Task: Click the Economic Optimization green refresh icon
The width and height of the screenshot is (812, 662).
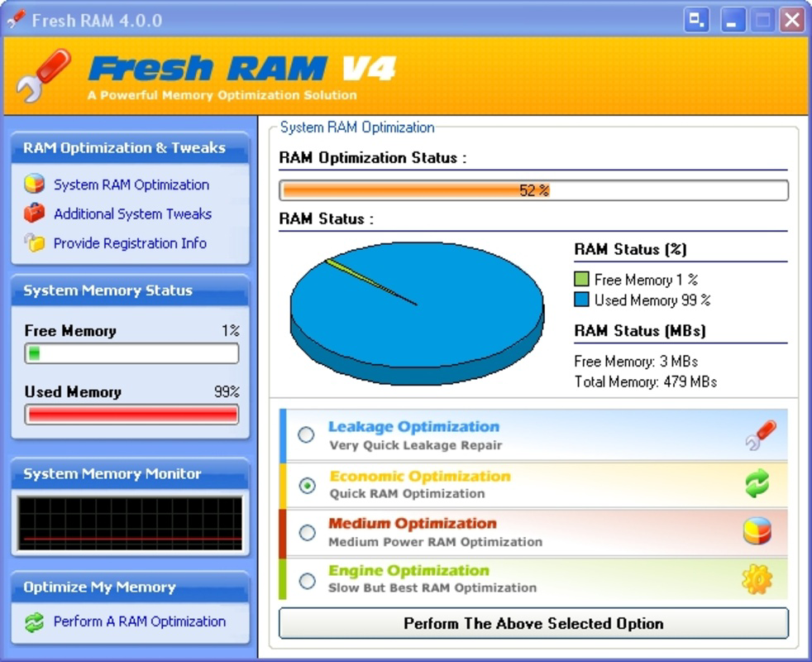Action: [x=757, y=483]
